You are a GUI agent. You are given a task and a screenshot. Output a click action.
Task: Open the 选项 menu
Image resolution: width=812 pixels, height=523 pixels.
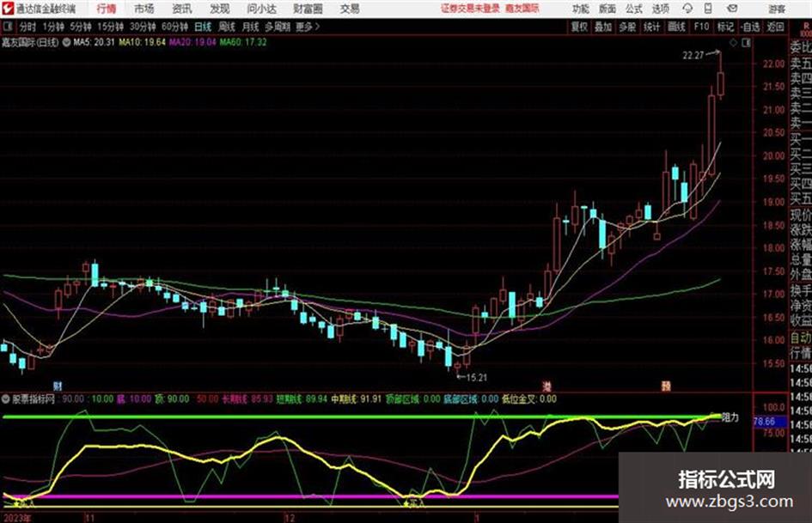(661, 9)
